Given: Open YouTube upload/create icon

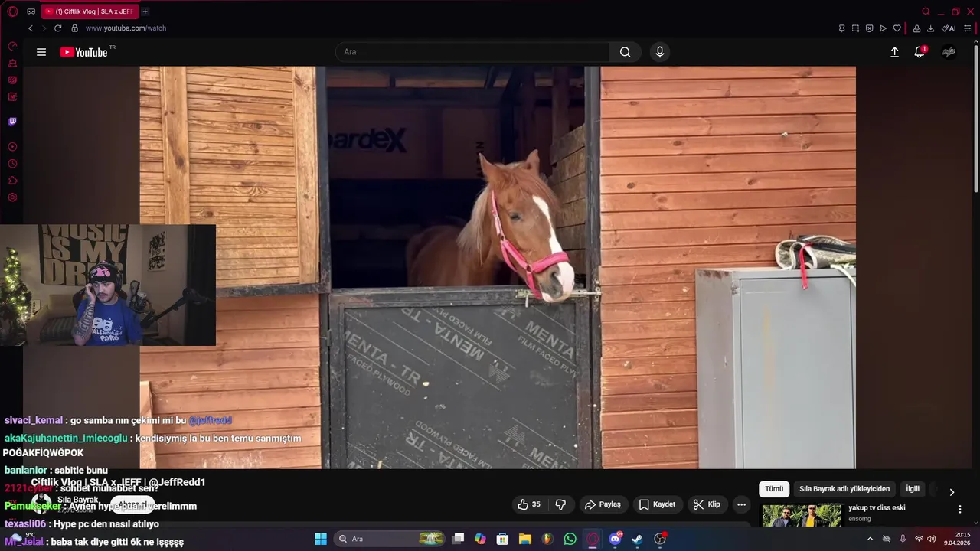Looking at the screenshot, I should [894, 52].
